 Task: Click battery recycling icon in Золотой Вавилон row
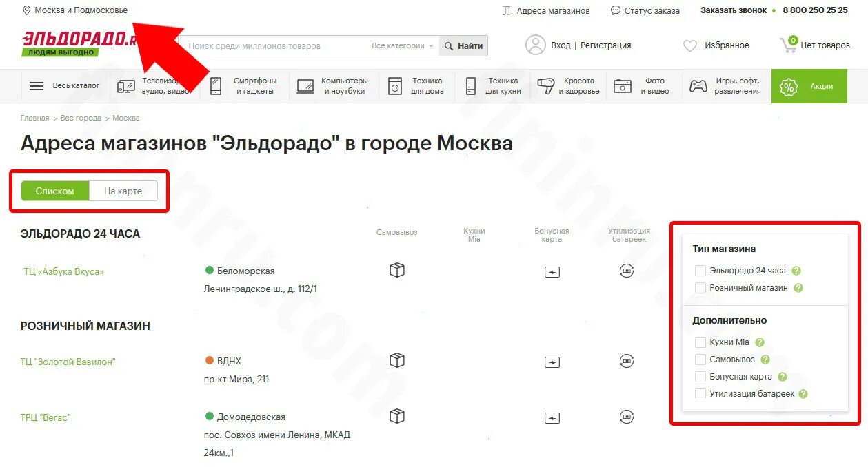pyautogui.click(x=627, y=360)
